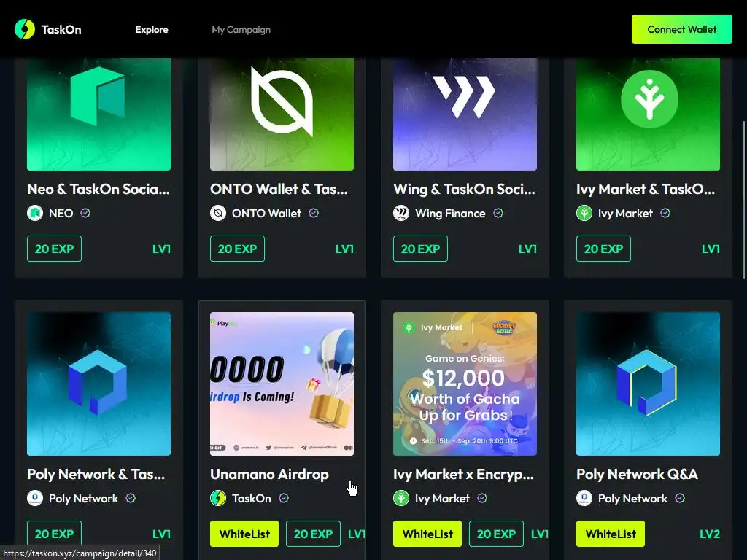
Task: Click the 20 EXP badge on Wing card
Action: coord(420,249)
